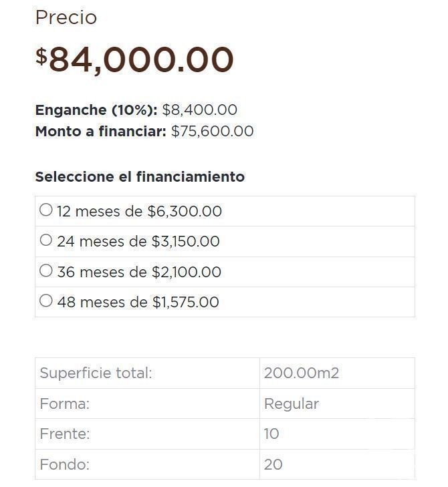Click the 200.00m2 surface value

click(302, 373)
